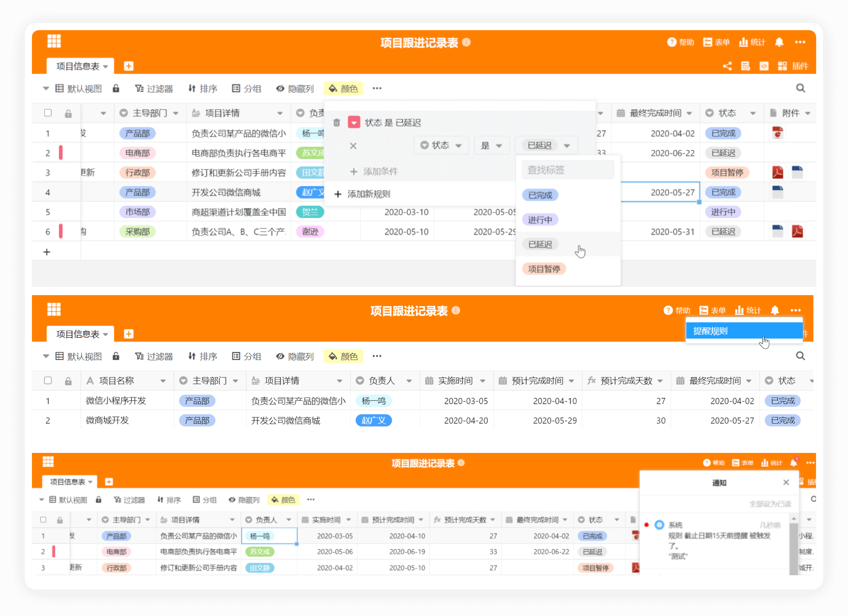This screenshot has height=616, width=848.
Task: Expand the 是 operator dropdown
Action: [x=491, y=145]
